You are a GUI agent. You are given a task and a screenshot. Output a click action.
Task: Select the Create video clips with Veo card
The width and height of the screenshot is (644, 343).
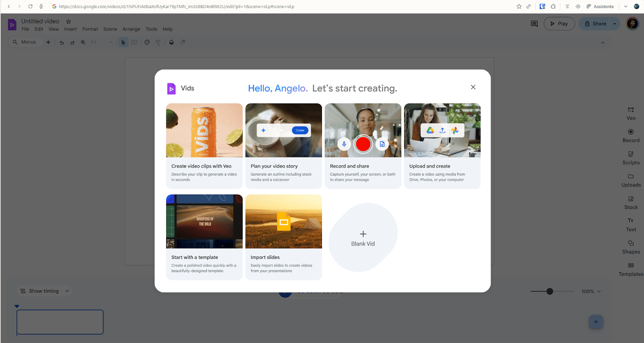pos(204,146)
